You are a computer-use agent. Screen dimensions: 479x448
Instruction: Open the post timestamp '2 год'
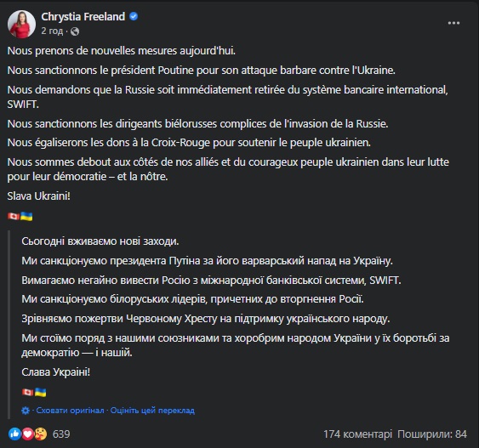tap(52, 31)
